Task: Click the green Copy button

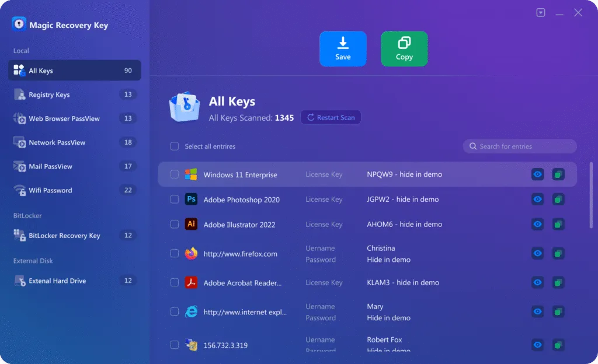Action: pos(404,49)
